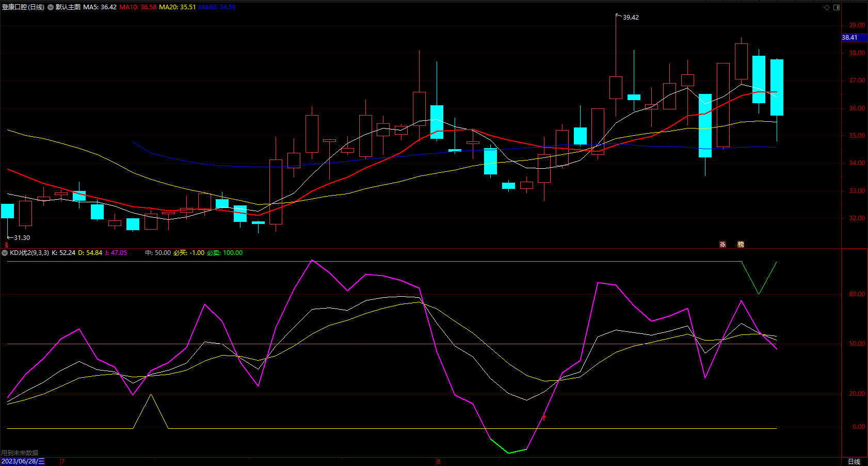Click the 0.00 KDJ axis label
This screenshot has width=868, height=466.
coord(859,427)
